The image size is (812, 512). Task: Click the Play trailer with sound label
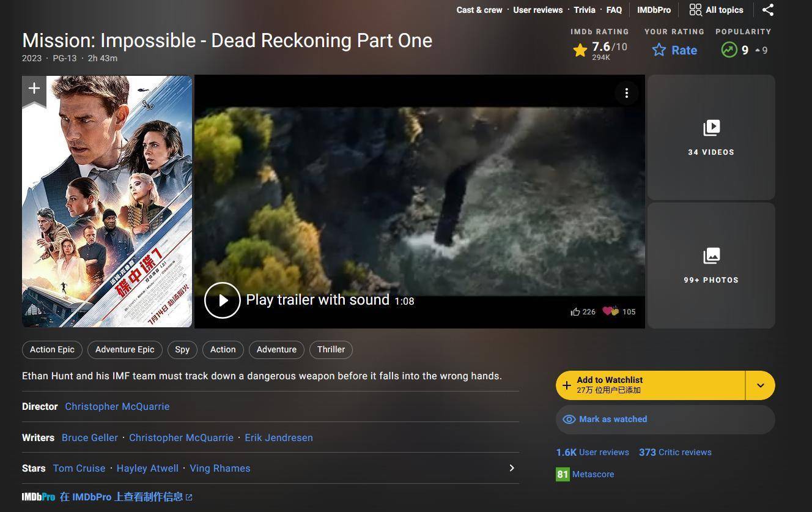[x=317, y=300]
